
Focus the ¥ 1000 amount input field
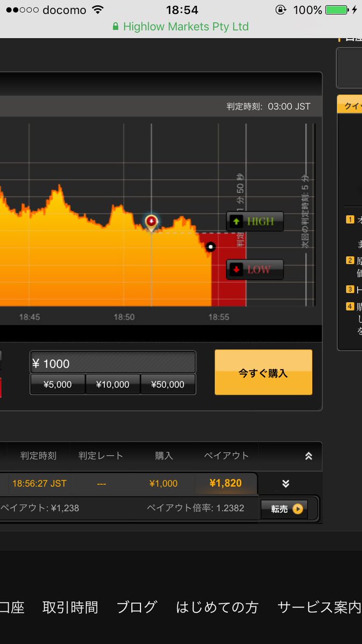coord(113,363)
